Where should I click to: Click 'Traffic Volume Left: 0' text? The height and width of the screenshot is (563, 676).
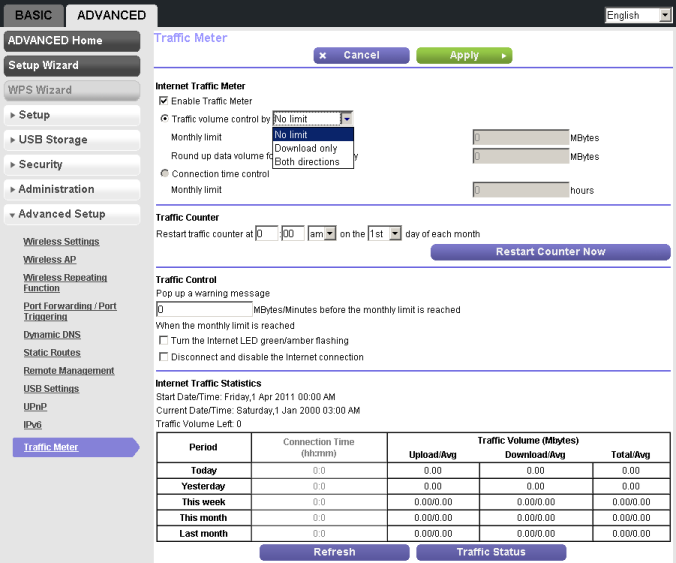[x=199, y=424]
